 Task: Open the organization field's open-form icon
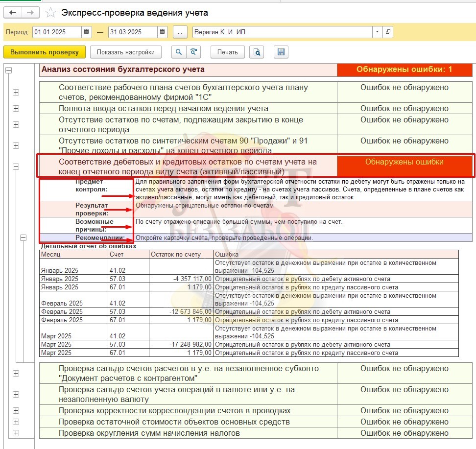click(388, 32)
